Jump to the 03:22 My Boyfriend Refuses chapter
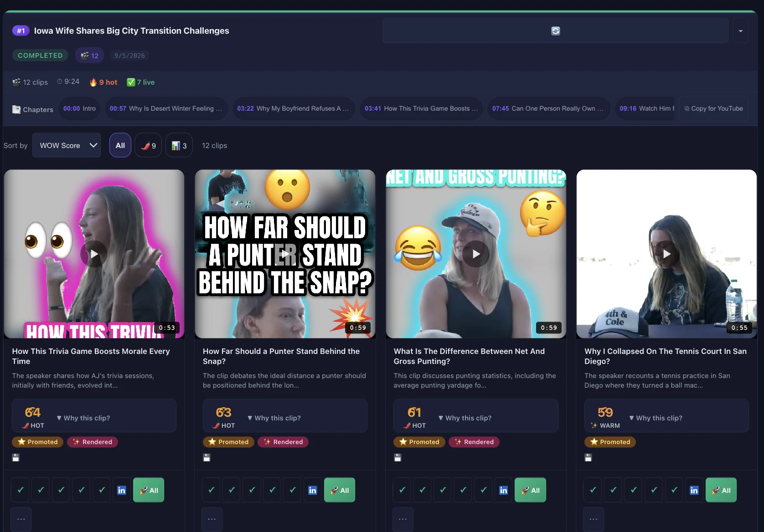The image size is (764, 532). coord(294,108)
